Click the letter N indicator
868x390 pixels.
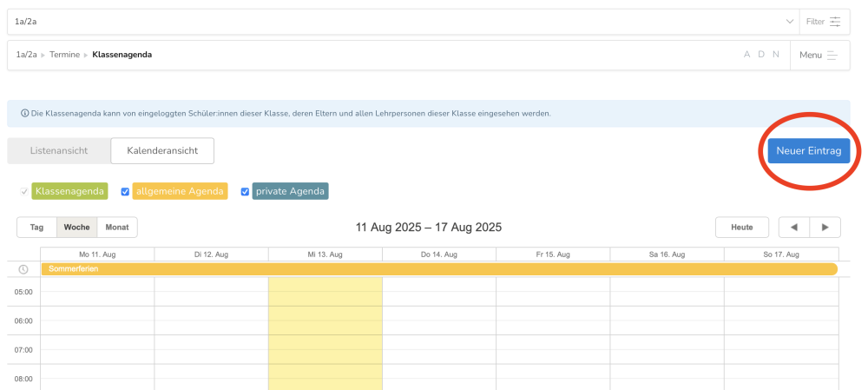[x=776, y=55]
